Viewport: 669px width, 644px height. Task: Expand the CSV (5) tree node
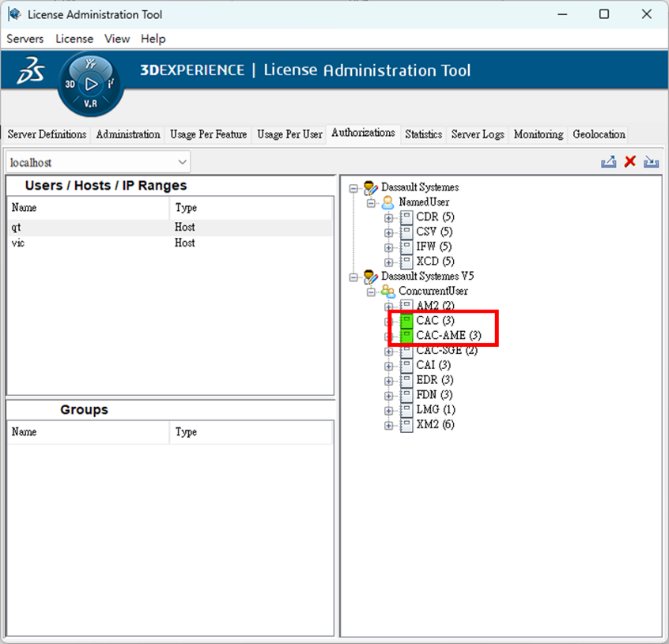coord(389,233)
